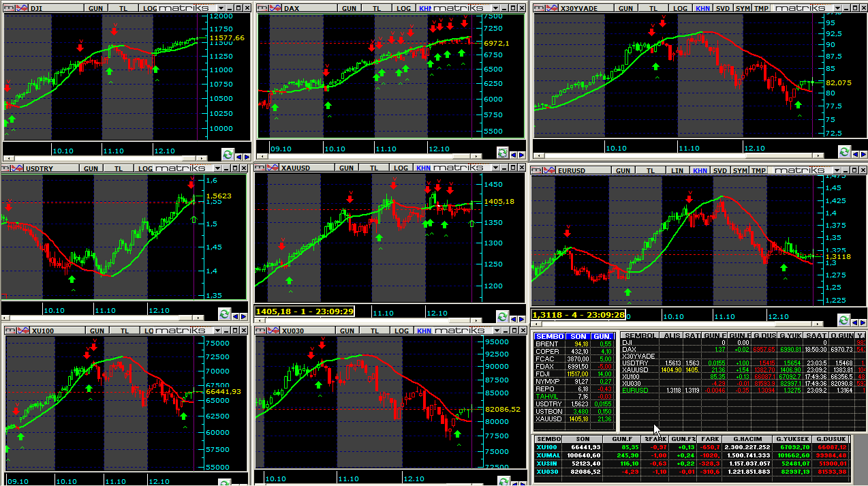868x486 pixels.
Task: Toggle the KHN button on the DAX chart
Action: click(x=425, y=8)
